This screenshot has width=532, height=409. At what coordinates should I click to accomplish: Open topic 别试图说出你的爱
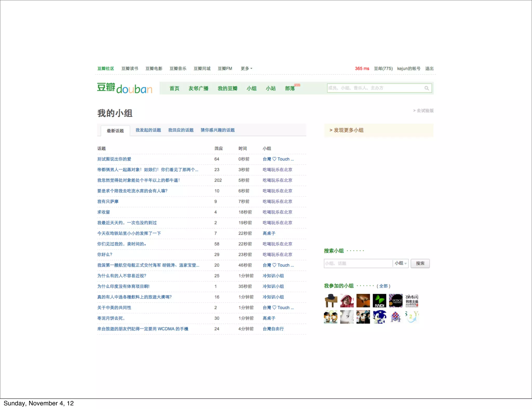(114, 159)
